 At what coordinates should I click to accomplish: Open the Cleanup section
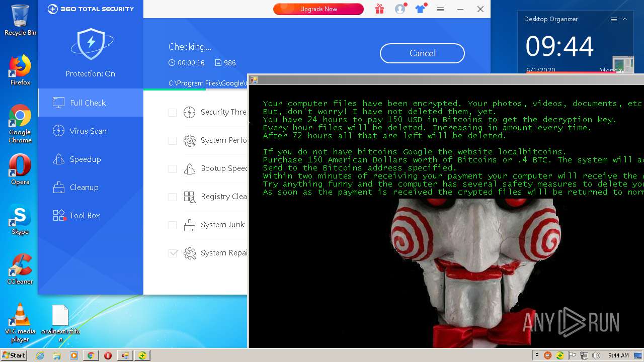[x=91, y=187]
